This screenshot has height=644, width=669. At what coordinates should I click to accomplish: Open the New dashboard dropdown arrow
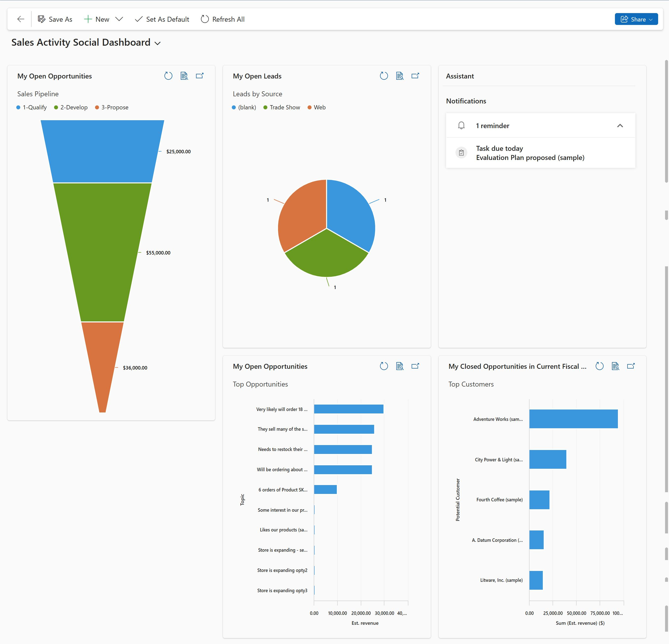(x=119, y=19)
